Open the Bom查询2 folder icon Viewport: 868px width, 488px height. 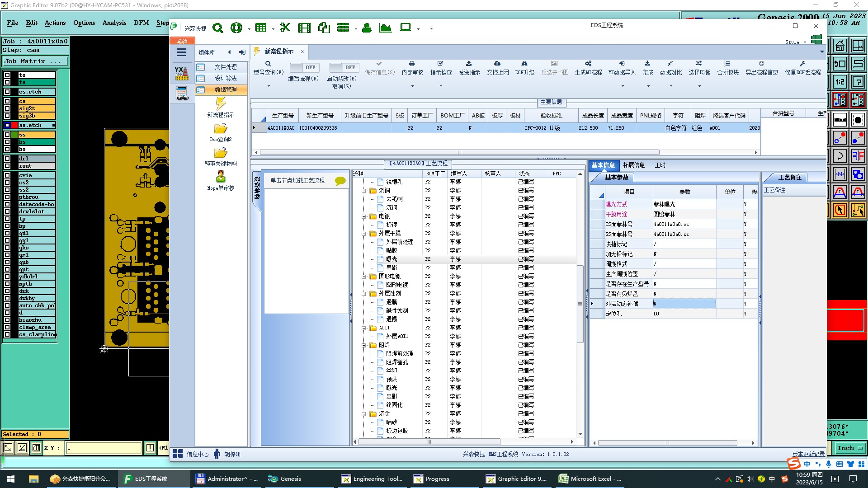221,129
